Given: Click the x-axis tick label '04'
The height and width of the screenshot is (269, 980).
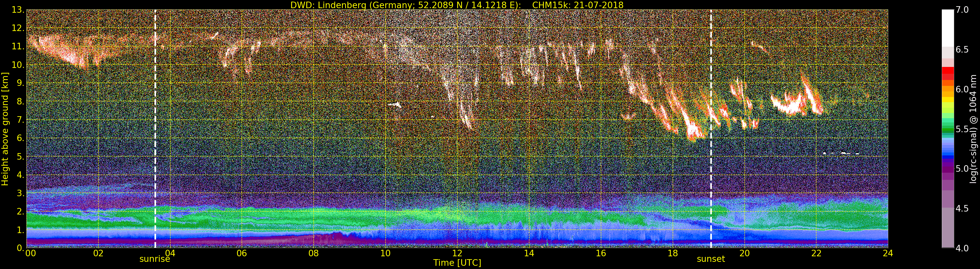Looking at the screenshot, I should (170, 253).
